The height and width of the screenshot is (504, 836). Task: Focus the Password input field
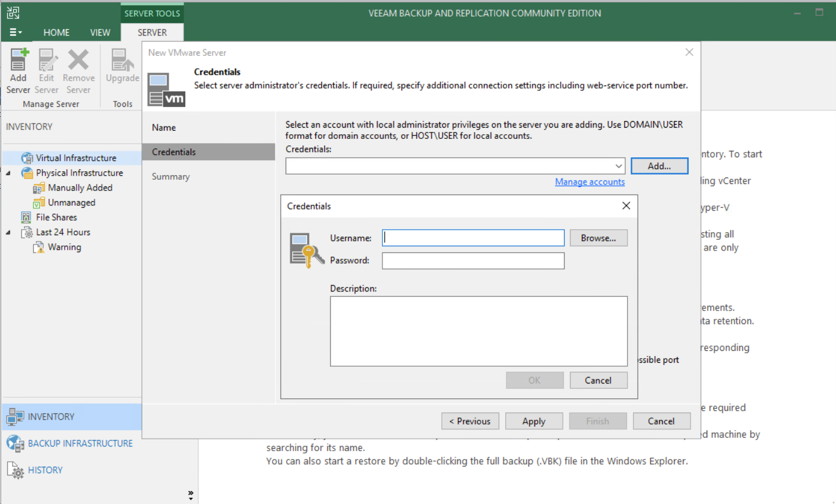473,261
